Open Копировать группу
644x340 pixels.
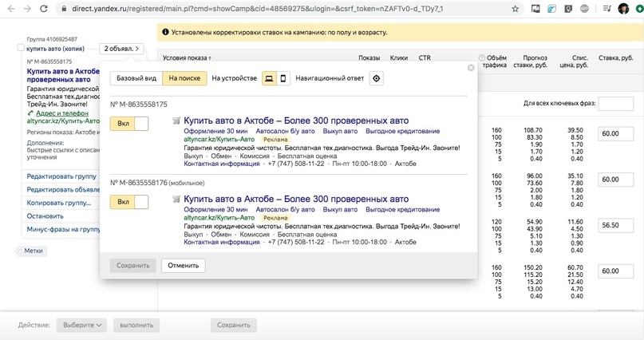[59, 204]
